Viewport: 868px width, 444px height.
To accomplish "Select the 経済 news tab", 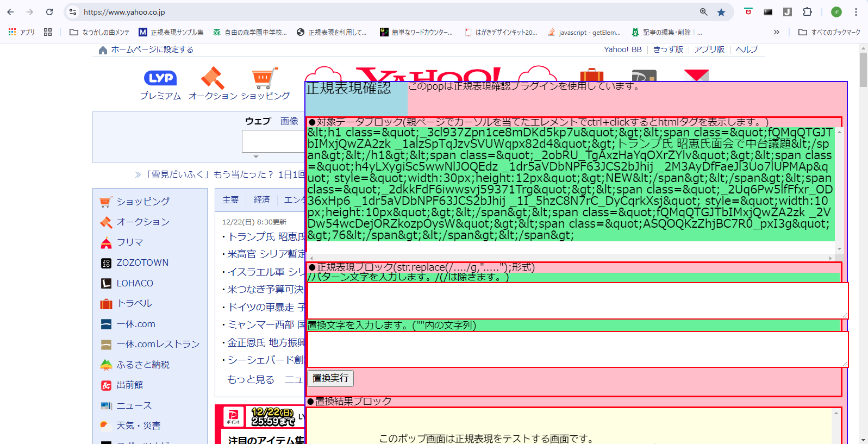I will (262, 200).
